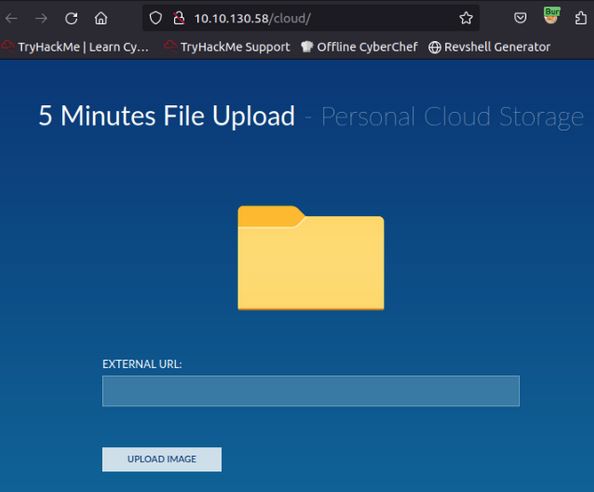This screenshot has height=492, width=594.
Task: Submit with the Upload Image button
Action: click(x=162, y=459)
